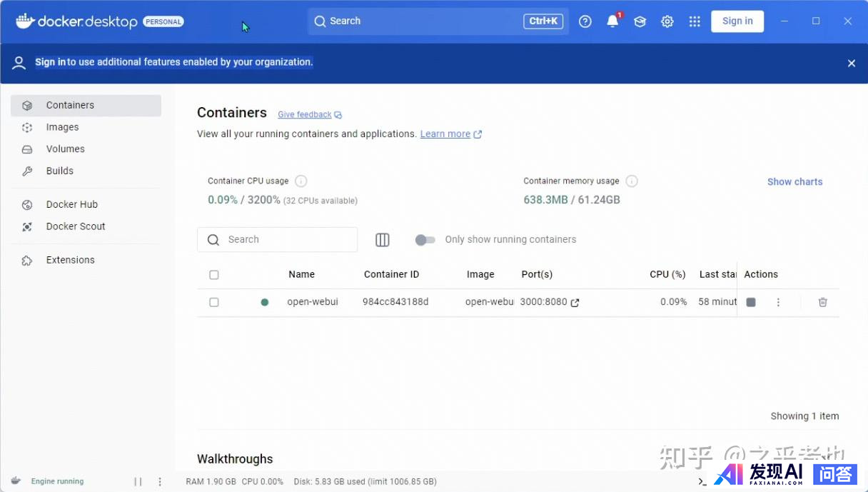Screen dimensions: 868x492
Task: Click the Disk 5.83 GB used status text
Action: 365,482
